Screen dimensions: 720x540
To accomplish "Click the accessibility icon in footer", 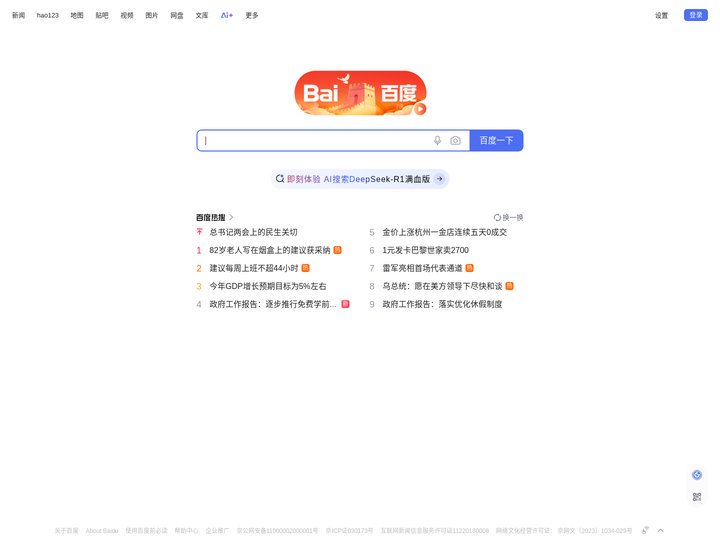I will tap(645, 530).
